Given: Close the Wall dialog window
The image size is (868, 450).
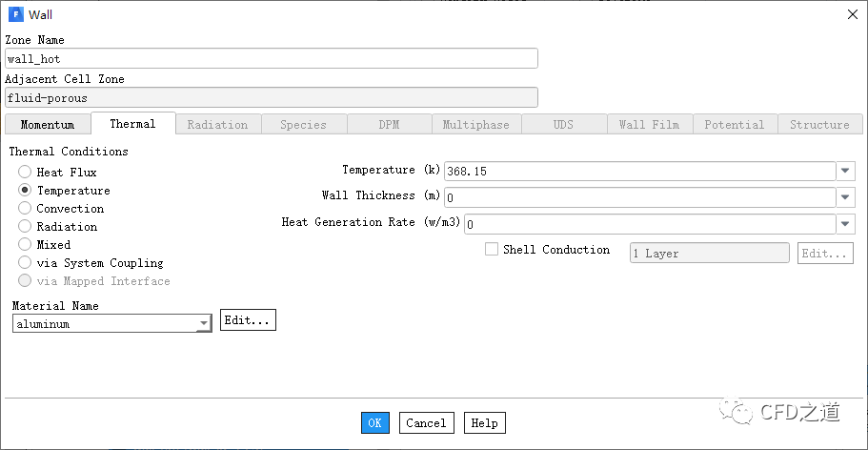Looking at the screenshot, I should tap(851, 14).
